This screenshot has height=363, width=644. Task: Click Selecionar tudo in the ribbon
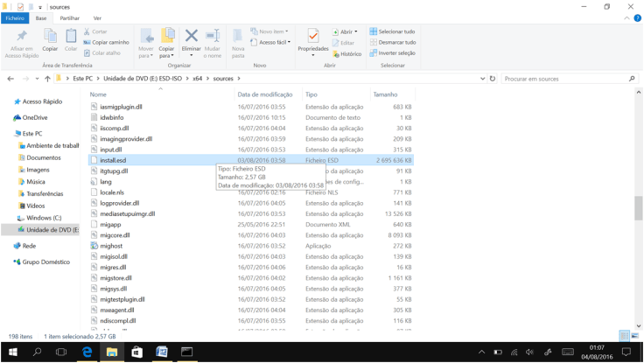tap(392, 31)
